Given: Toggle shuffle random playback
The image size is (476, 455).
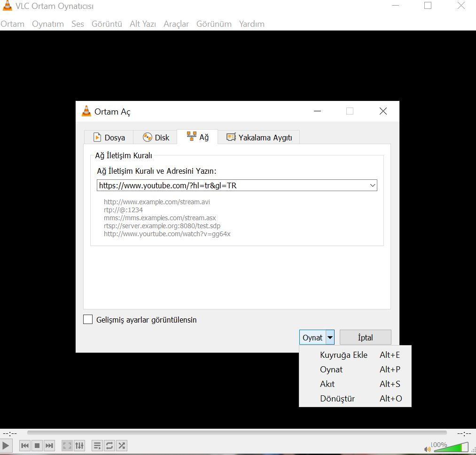Looking at the screenshot, I should (x=122, y=446).
